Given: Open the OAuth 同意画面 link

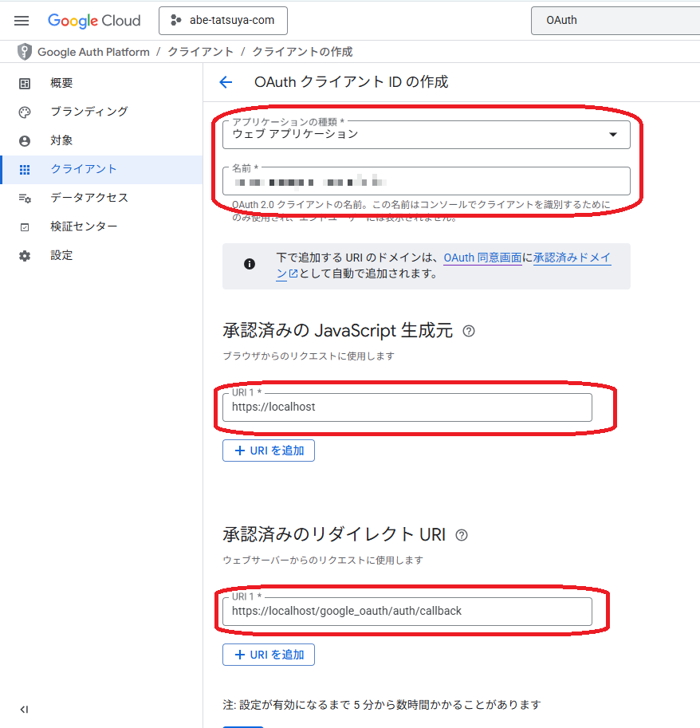Looking at the screenshot, I should tap(482, 258).
